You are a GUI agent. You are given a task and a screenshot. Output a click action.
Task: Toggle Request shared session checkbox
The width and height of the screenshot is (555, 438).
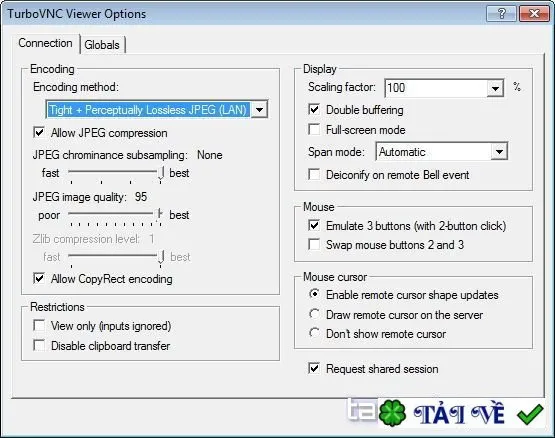[x=314, y=369]
